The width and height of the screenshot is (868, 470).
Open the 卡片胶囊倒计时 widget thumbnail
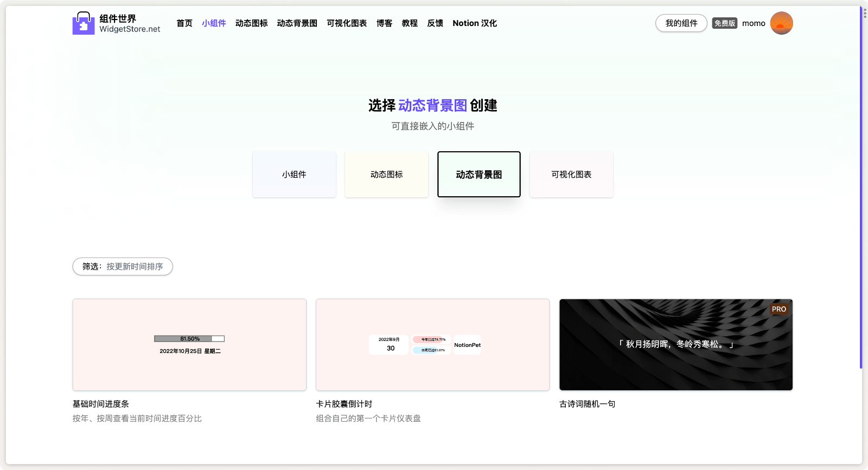point(433,345)
